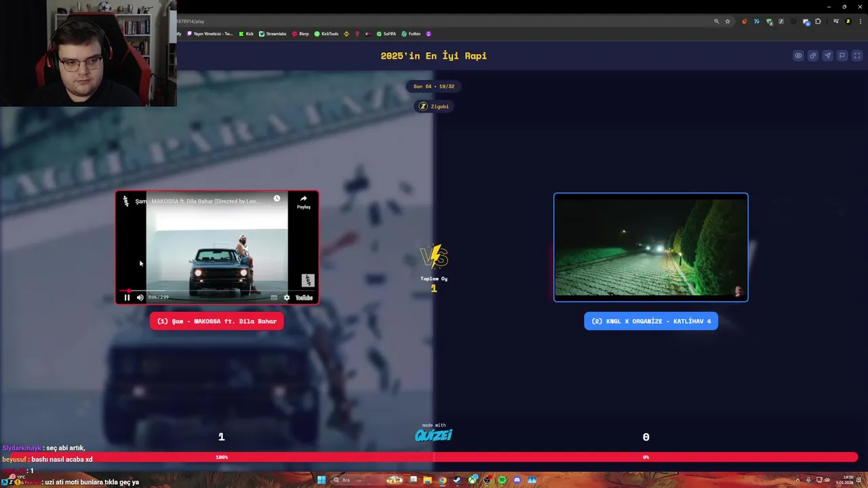This screenshot has width=868, height=488.
Task: Vote for (1) Şam - MAKOSSA ft. Dila Bahar
Action: (217, 321)
